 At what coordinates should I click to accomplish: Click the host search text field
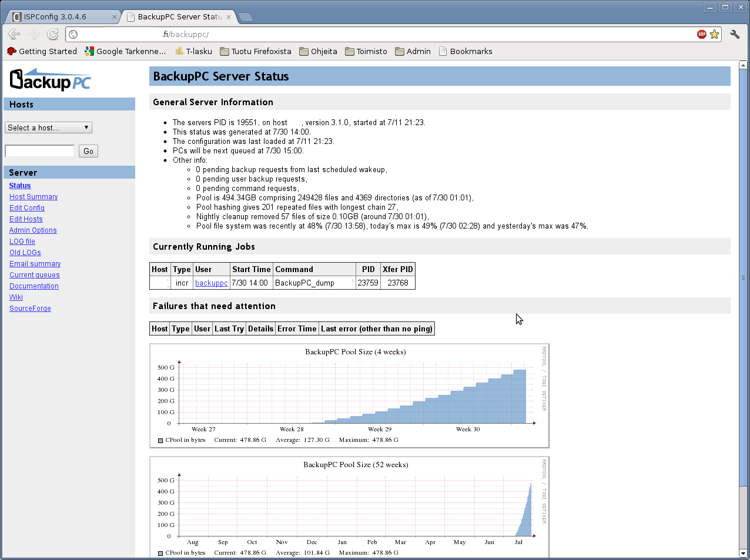point(39,150)
